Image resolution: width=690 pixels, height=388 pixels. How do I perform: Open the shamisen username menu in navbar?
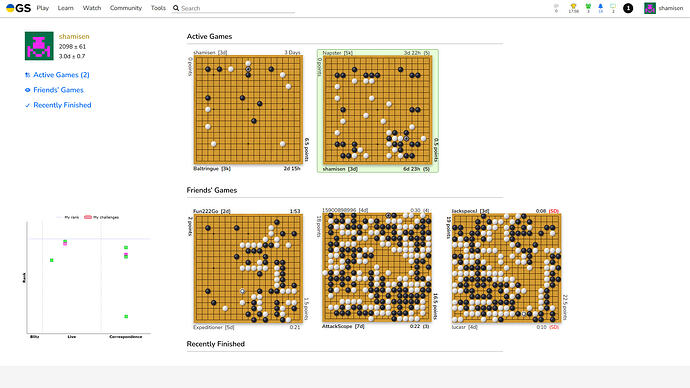(x=671, y=8)
